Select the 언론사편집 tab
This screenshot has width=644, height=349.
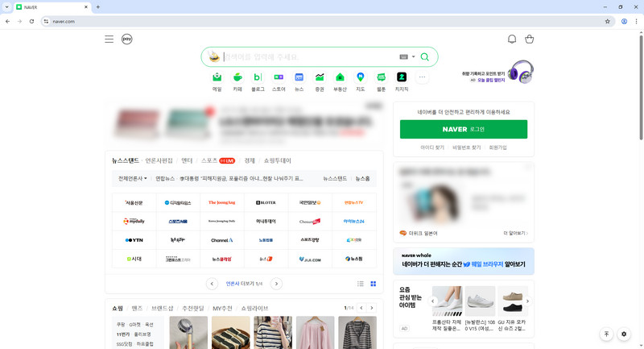click(159, 160)
